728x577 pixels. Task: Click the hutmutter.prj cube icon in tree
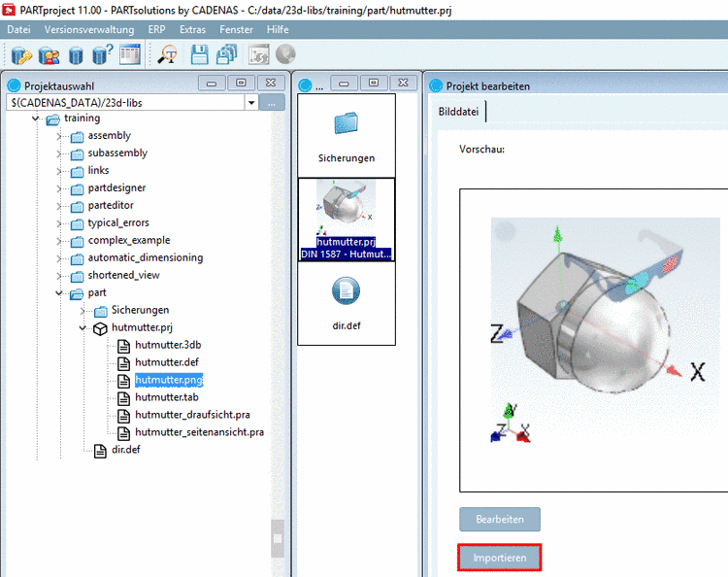tap(100, 328)
